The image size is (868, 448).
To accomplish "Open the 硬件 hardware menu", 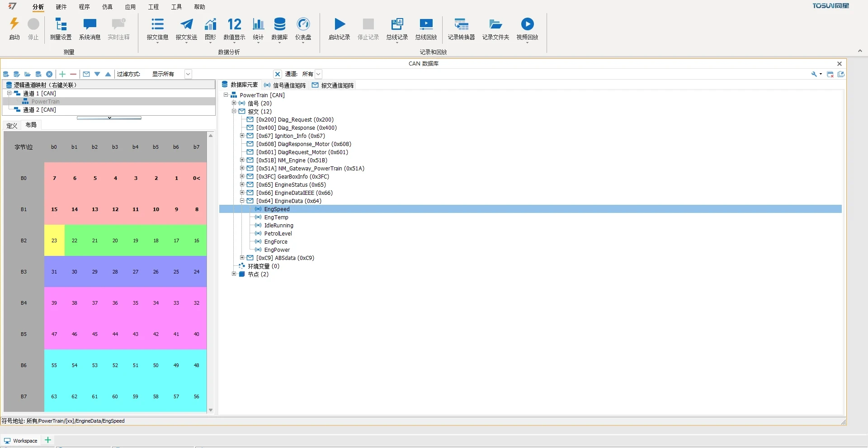I will tap(61, 7).
